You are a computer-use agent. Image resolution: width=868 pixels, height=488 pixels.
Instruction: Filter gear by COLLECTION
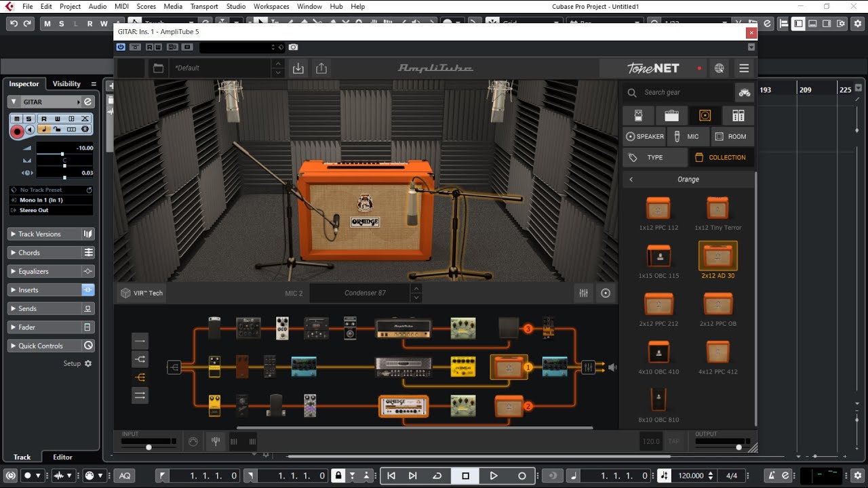click(722, 157)
